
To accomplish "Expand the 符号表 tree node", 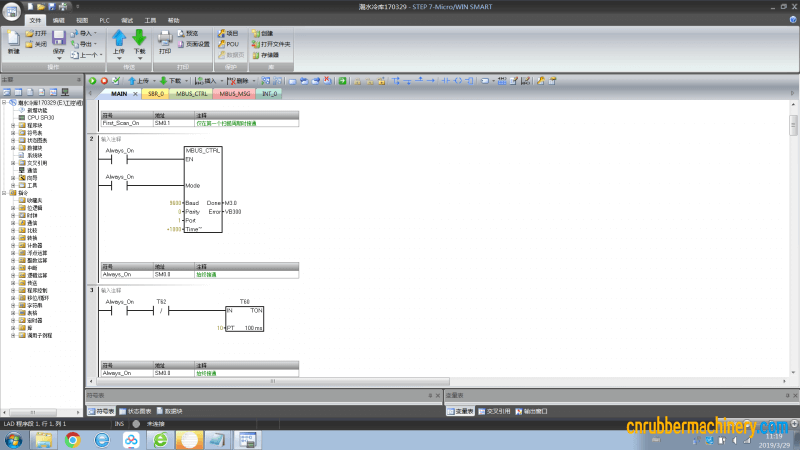I will (13, 132).
